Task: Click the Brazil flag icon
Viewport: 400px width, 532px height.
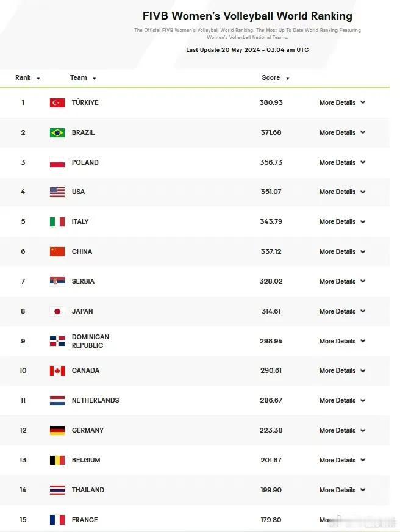Action: 57,132
